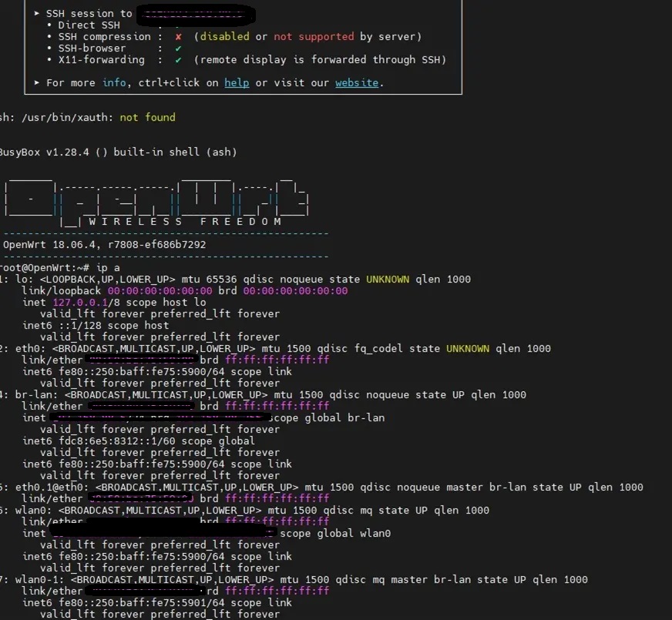Click the "WIRELESS FREEDOM" banner text
Image resolution: width=672 pixels, height=620 pixels.
point(185,222)
